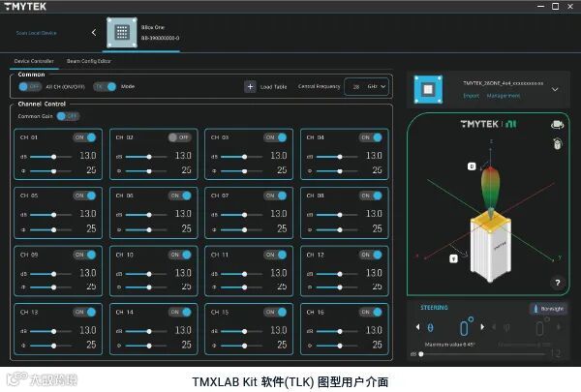Toggle channel CH 12 ON switch
Viewport: 581px width, 392px height.
tap(371, 255)
